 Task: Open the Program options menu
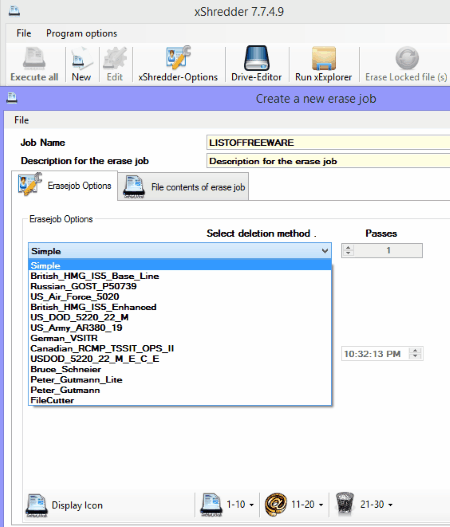82,34
